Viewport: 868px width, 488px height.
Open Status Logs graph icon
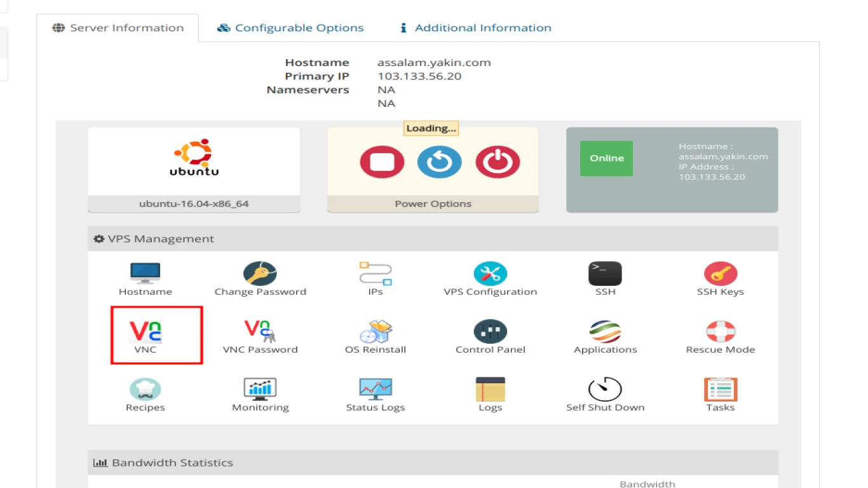coord(376,389)
